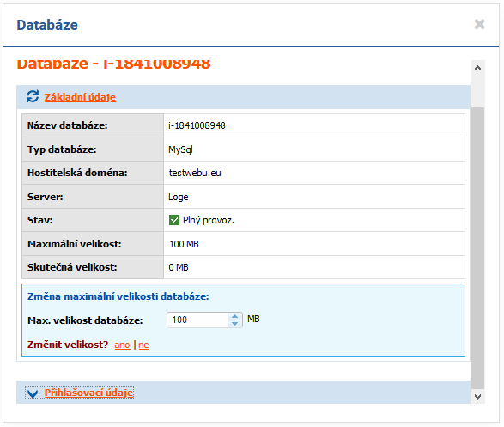The height and width of the screenshot is (427, 504).
Task: Increase max database size with up arrow
Action: pyautogui.click(x=235, y=316)
